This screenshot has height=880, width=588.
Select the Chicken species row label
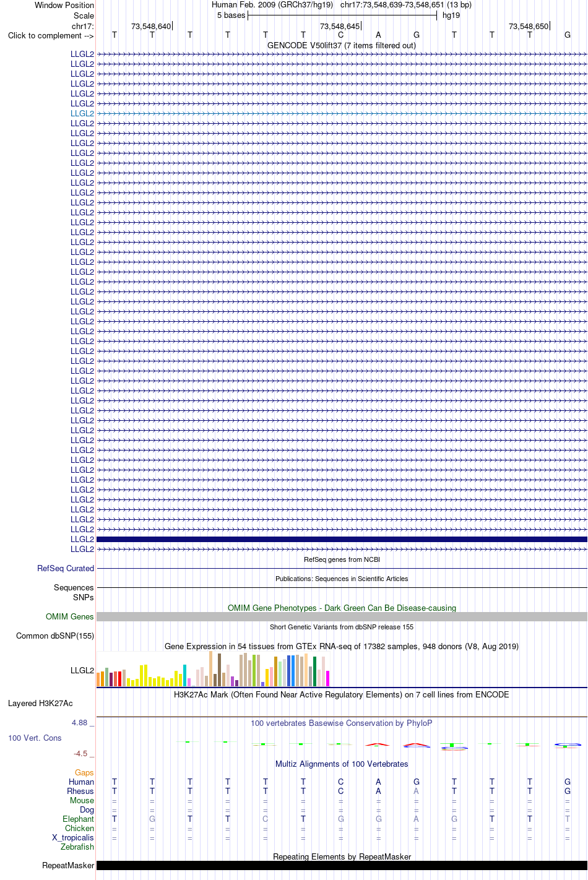click(79, 828)
